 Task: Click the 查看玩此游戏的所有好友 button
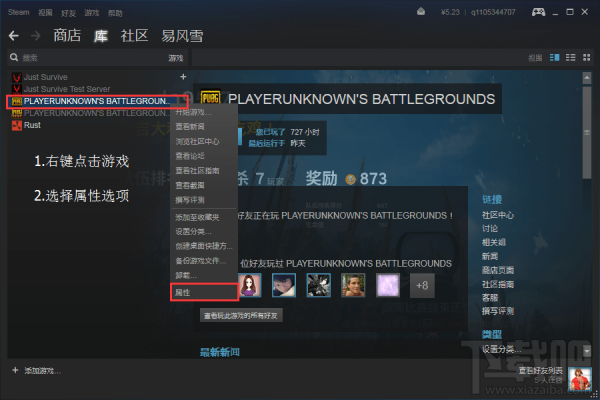tap(241, 315)
